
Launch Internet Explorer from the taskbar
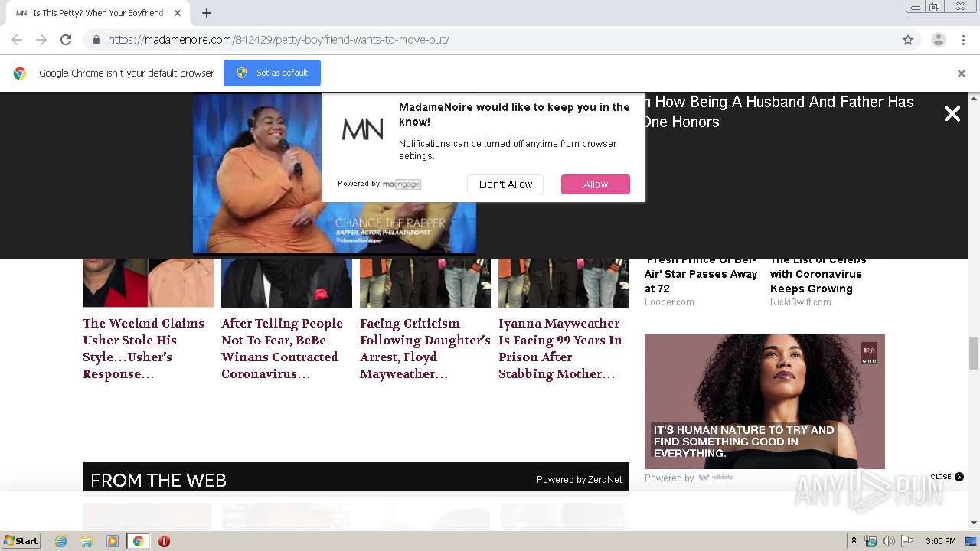(x=61, y=541)
